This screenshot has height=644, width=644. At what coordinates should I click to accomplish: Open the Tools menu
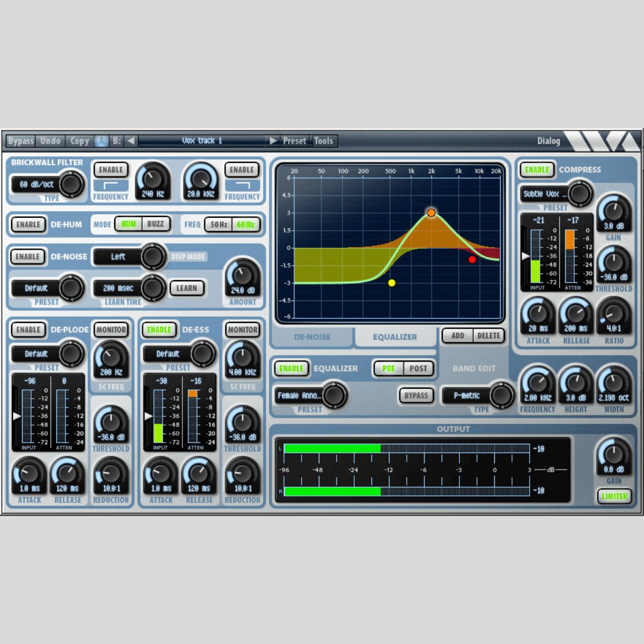324,141
